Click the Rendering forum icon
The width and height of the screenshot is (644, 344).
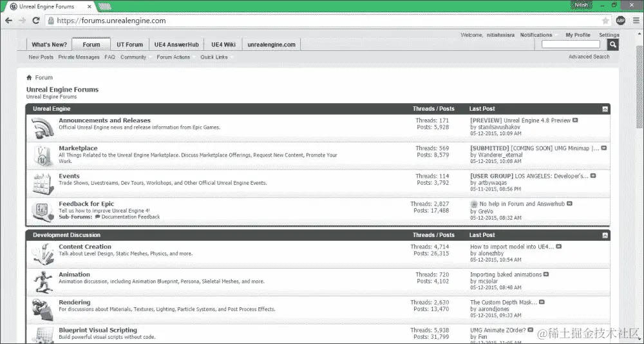[43, 309]
